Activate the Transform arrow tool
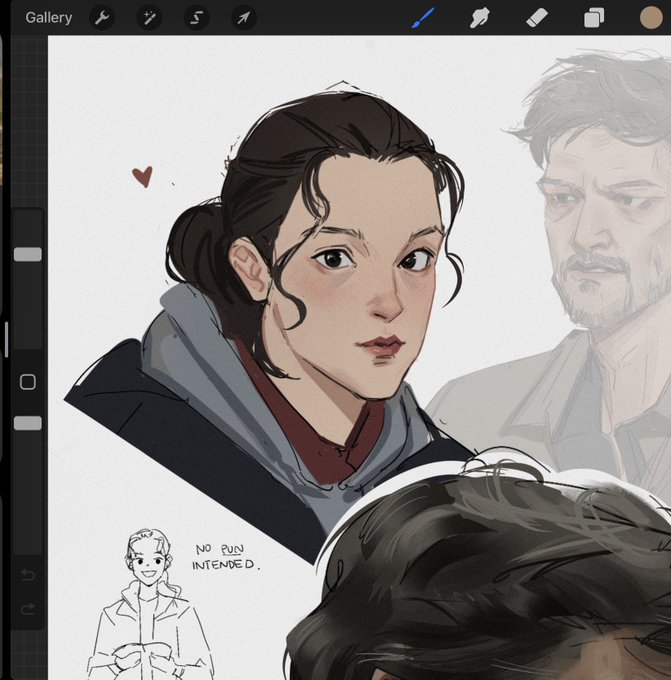Viewport: 671px width, 680px height. 243,18
